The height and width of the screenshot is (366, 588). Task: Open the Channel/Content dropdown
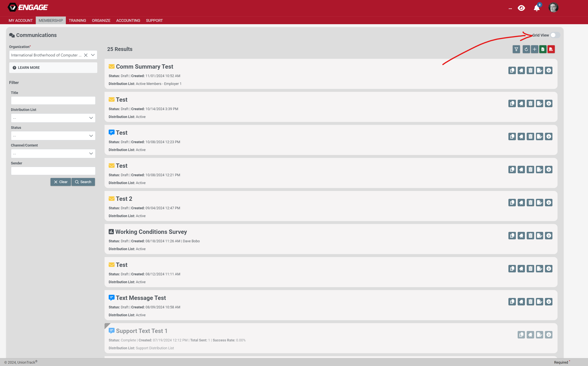pyautogui.click(x=53, y=154)
